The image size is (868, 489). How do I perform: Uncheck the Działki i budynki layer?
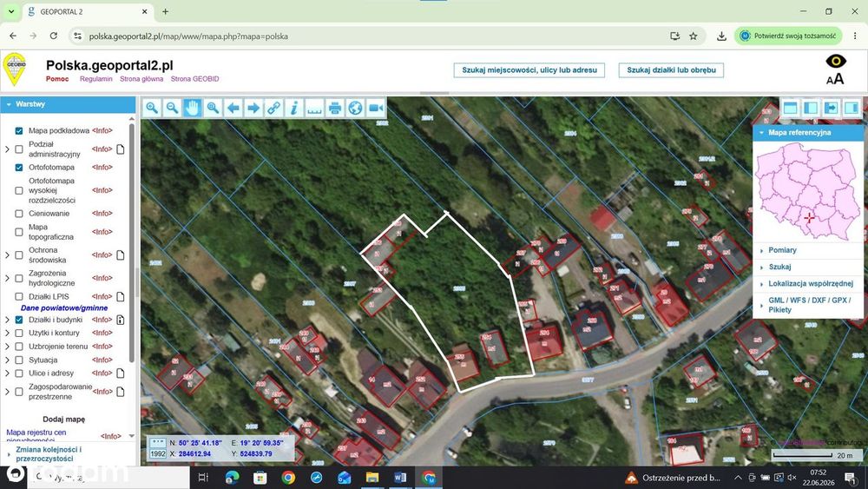(x=19, y=320)
